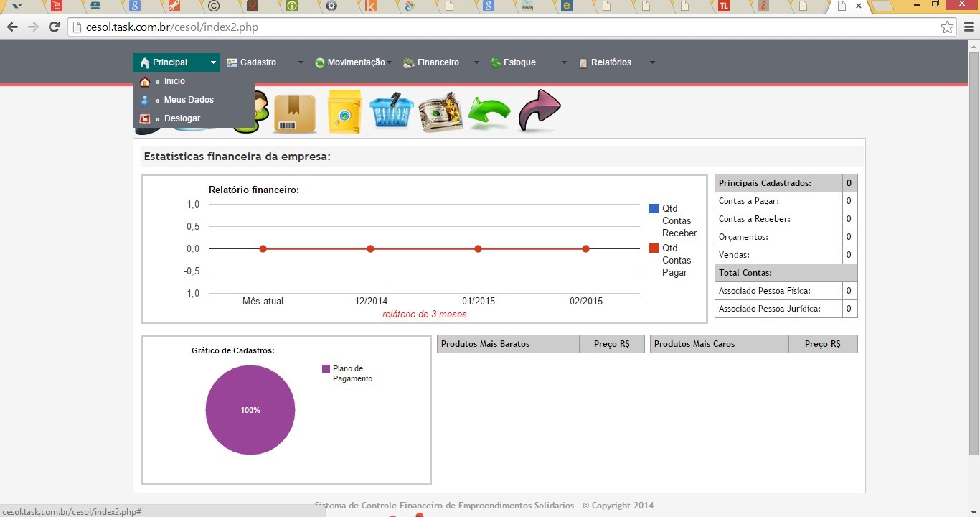Select Inicio from the Principal menu

pyautogui.click(x=174, y=81)
